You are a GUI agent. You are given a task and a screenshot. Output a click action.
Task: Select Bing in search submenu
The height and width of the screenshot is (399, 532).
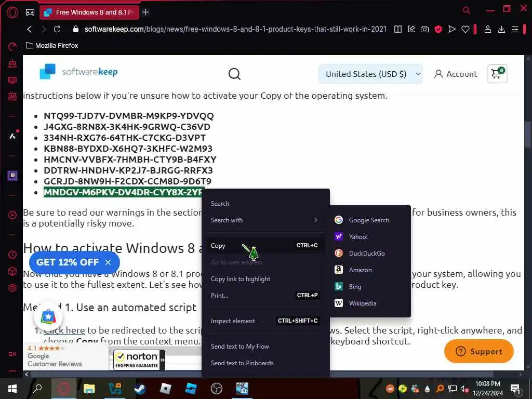click(x=369, y=287)
